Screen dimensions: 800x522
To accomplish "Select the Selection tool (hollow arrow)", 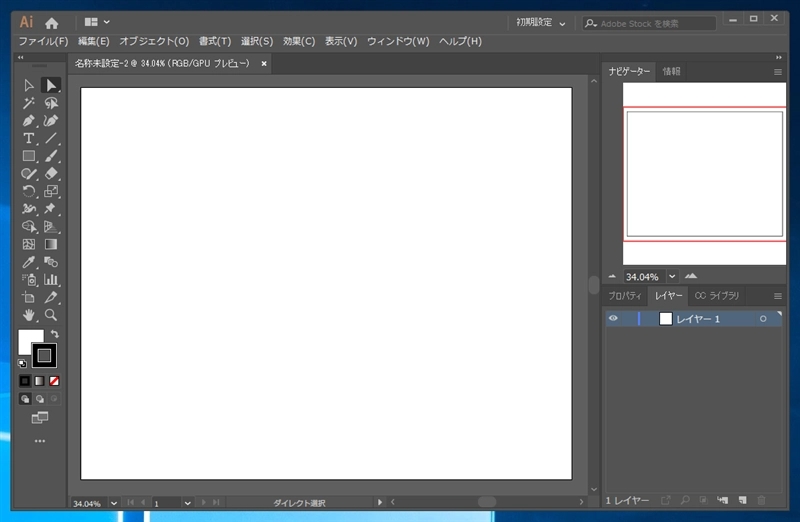I will (x=29, y=85).
